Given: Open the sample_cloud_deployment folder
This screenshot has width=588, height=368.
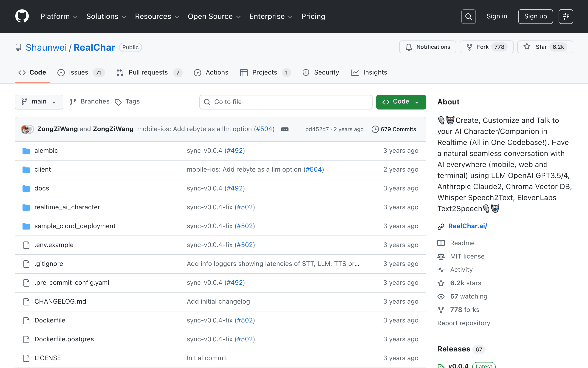Looking at the screenshot, I should [75, 226].
